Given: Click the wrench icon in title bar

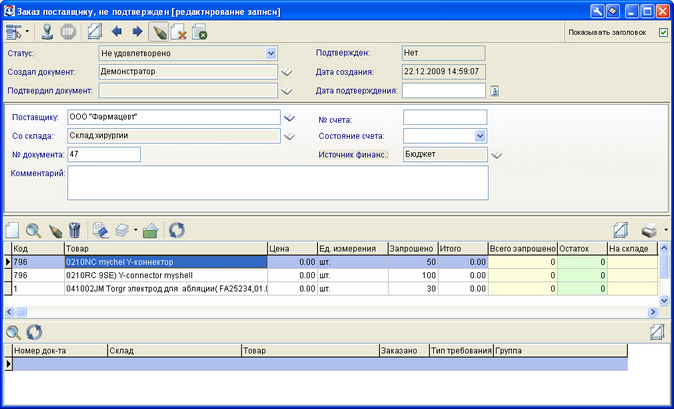Looking at the screenshot, I should click(597, 11).
